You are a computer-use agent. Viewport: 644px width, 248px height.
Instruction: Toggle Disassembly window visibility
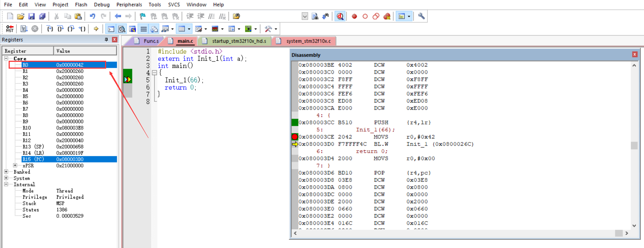122,29
